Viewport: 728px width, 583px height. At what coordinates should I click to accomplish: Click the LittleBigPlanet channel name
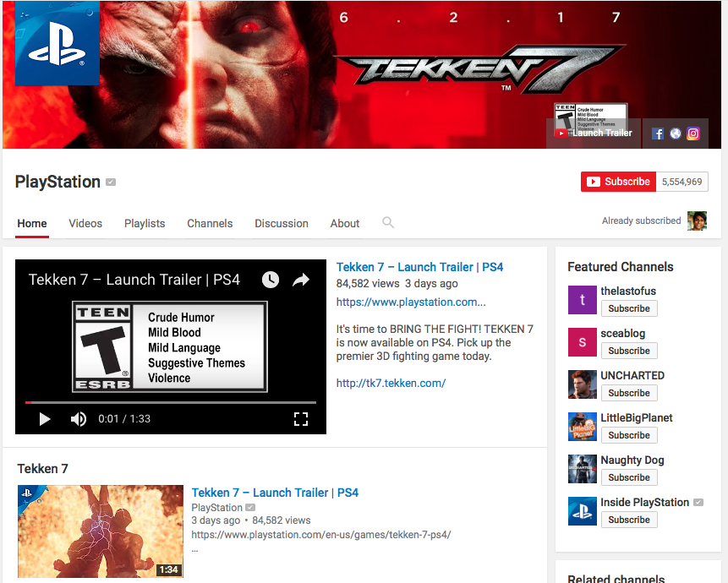tap(637, 418)
